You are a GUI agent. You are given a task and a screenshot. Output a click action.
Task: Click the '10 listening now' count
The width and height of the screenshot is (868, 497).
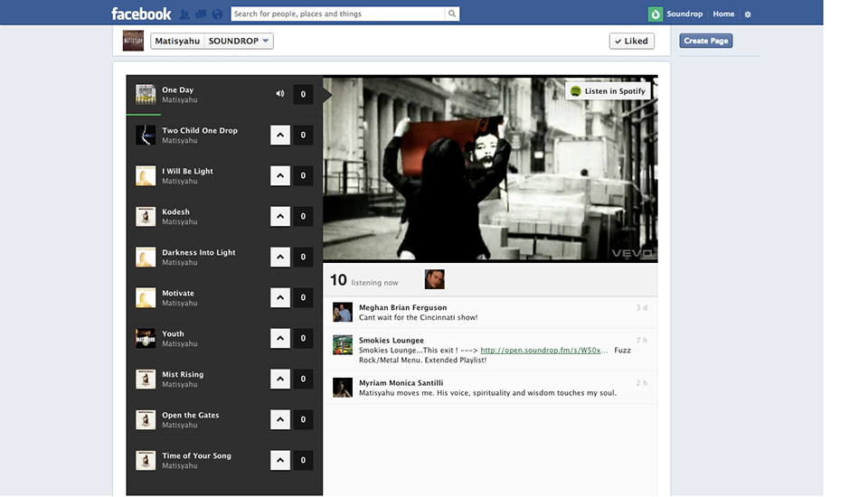click(x=364, y=281)
